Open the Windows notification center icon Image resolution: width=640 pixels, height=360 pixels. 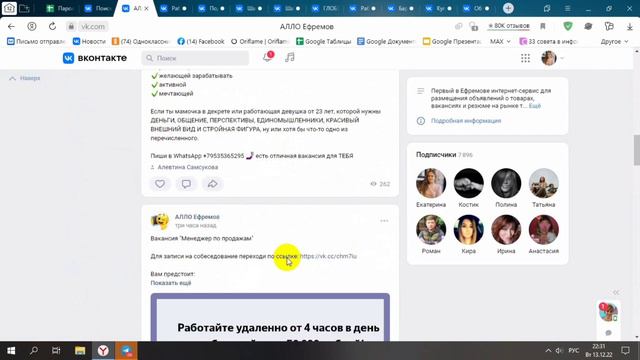point(625,351)
